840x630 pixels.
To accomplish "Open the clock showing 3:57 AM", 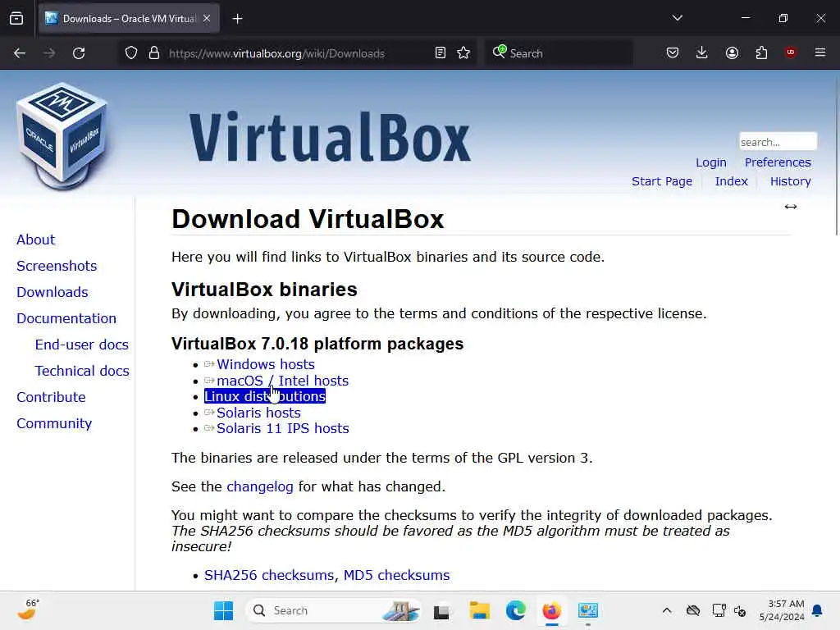I will 782,610.
